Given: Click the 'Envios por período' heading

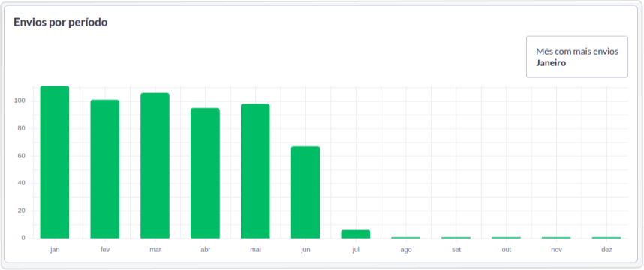Looking at the screenshot, I should (x=60, y=22).
